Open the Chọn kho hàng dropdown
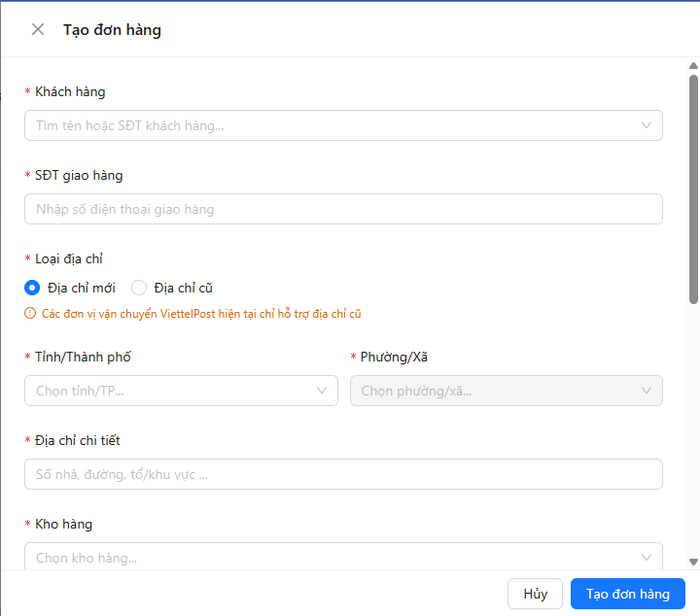 [343, 556]
